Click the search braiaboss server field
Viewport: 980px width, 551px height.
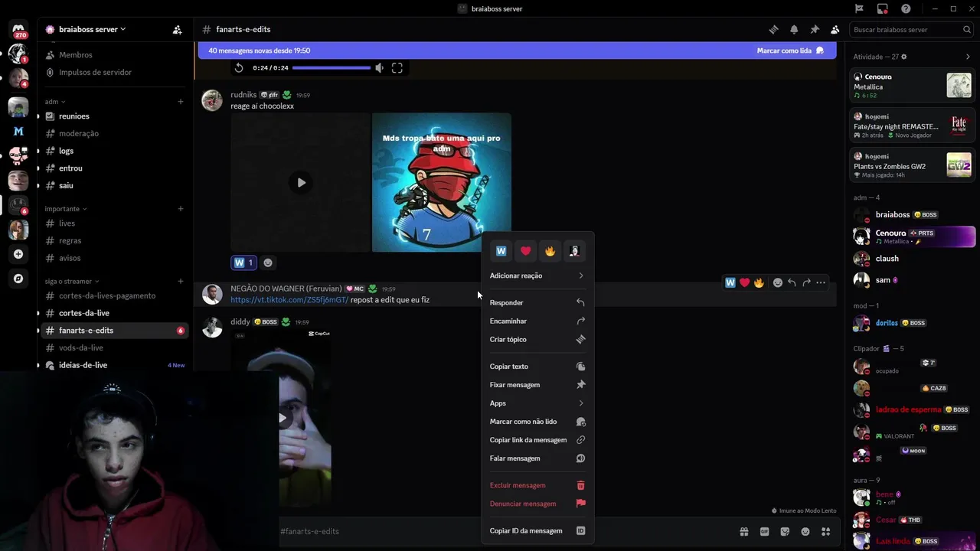911,30
